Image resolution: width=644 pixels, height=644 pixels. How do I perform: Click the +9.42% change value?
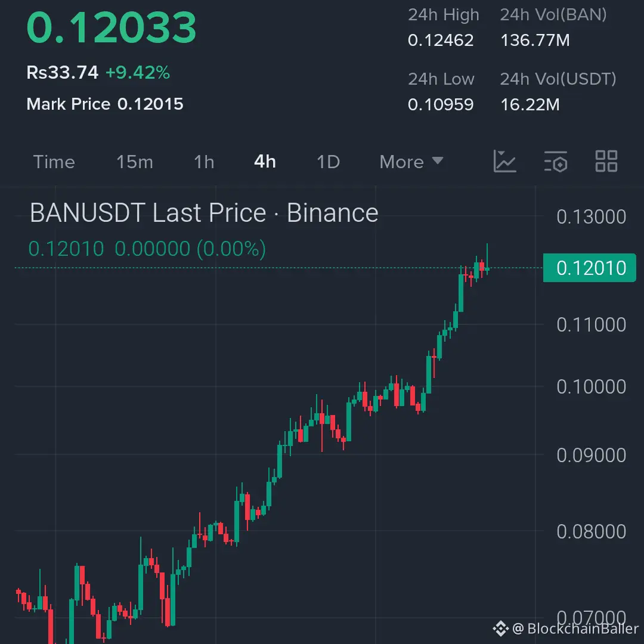pos(138,73)
